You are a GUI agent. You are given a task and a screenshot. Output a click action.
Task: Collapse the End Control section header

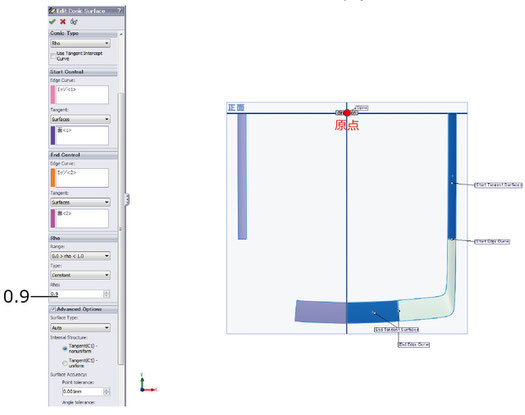click(83, 155)
